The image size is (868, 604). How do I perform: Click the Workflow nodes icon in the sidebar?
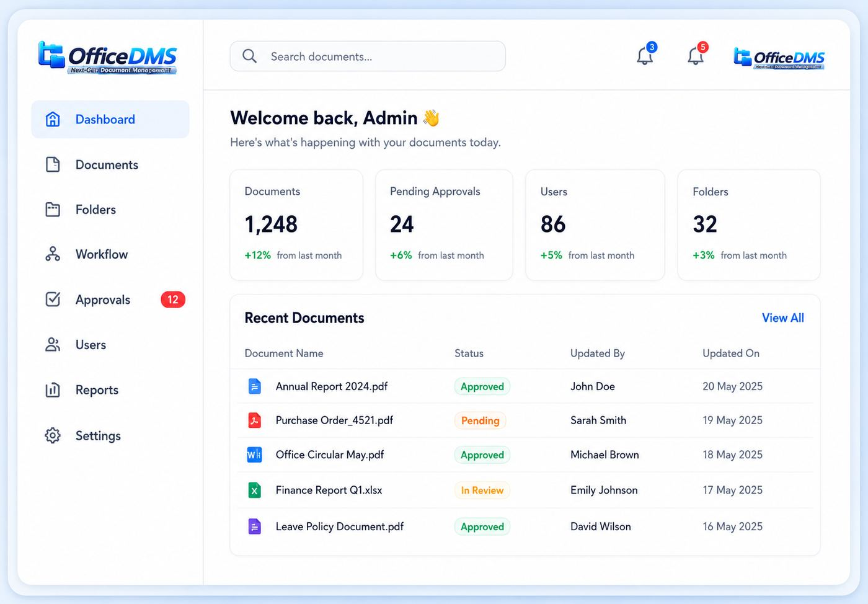pos(53,254)
